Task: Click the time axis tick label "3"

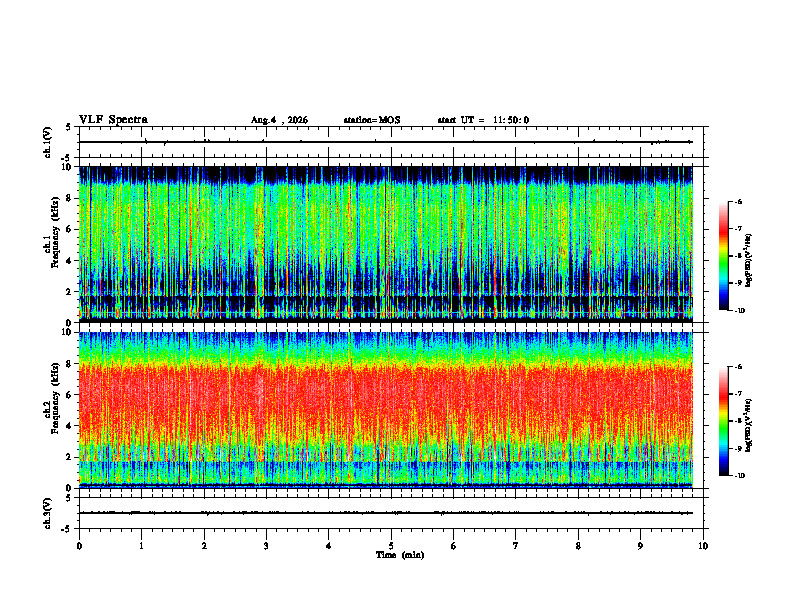Action: coord(266,546)
